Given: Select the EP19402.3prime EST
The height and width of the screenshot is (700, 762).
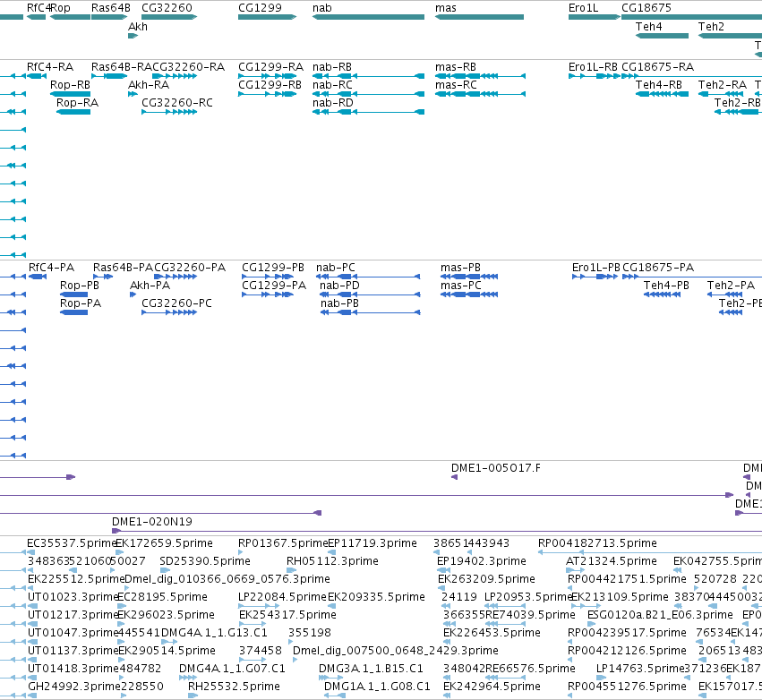Looking at the screenshot, I should pyautogui.click(x=444, y=570).
